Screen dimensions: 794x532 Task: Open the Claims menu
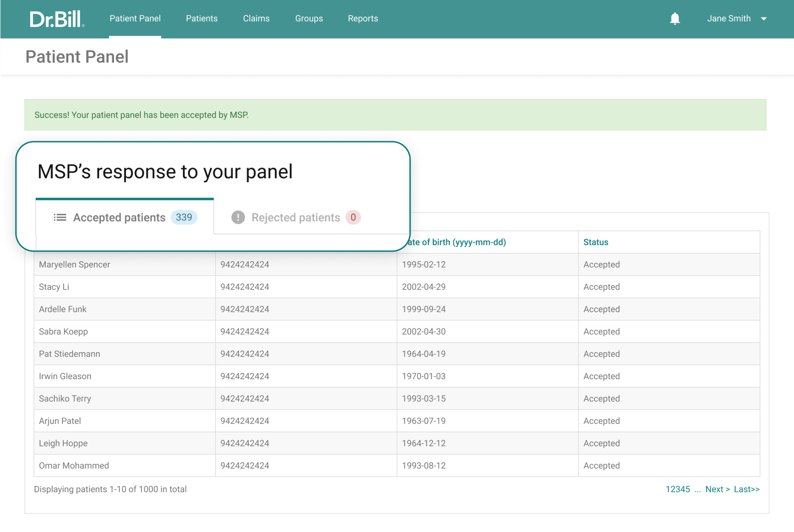(256, 19)
